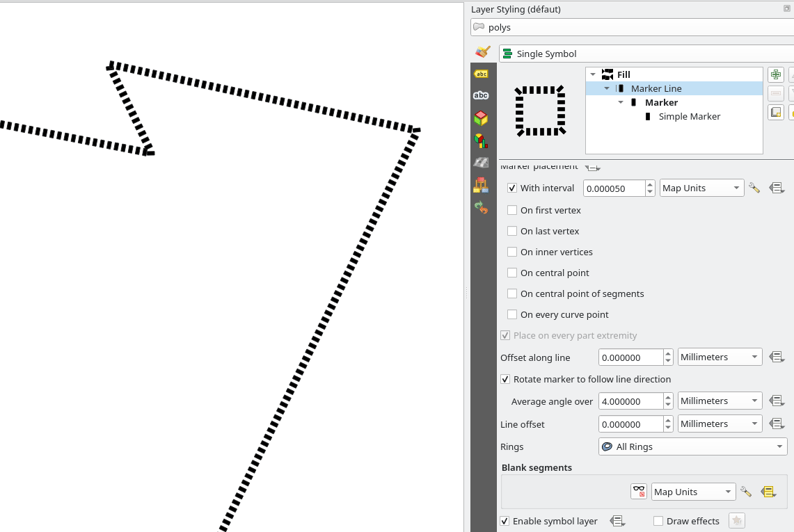Select the bold Marker item in the symbol tree
The width and height of the screenshot is (794, 532).
(661, 102)
